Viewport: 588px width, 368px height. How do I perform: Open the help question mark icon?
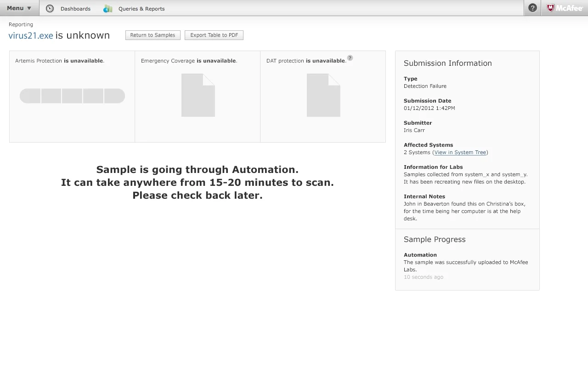(x=532, y=8)
